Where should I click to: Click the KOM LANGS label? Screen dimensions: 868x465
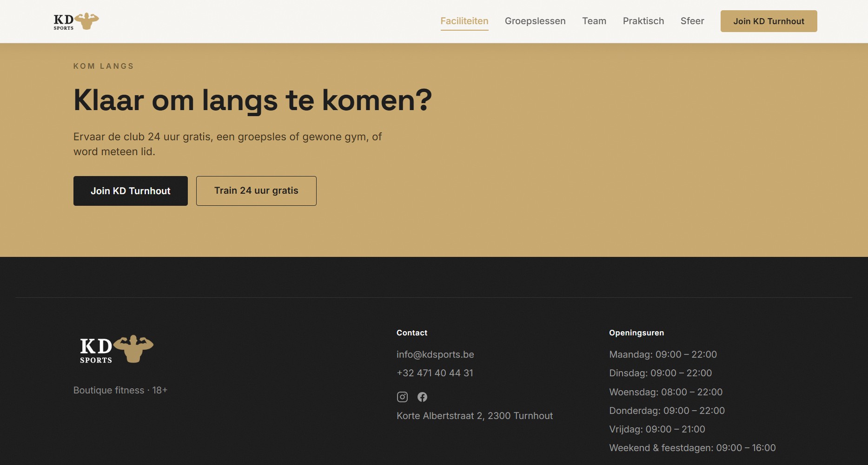pyautogui.click(x=104, y=66)
